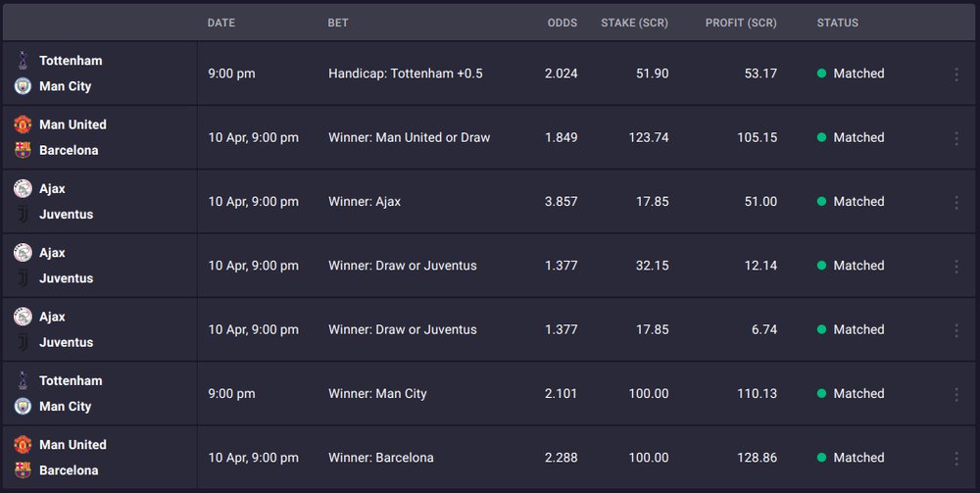Open the three-dot menu for the Handicap Tottenham +0.5 bet
Screen dimensions: 980x493
pos(956,74)
